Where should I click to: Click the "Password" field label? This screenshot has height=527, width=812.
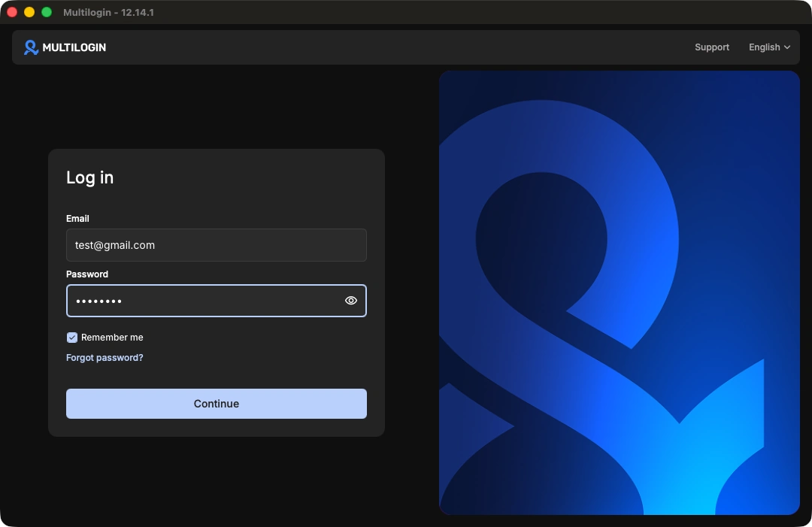coord(87,274)
